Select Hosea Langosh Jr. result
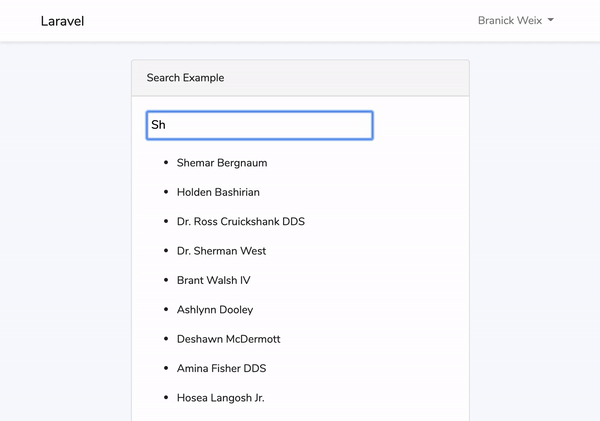The height and width of the screenshot is (421, 600). tap(220, 398)
